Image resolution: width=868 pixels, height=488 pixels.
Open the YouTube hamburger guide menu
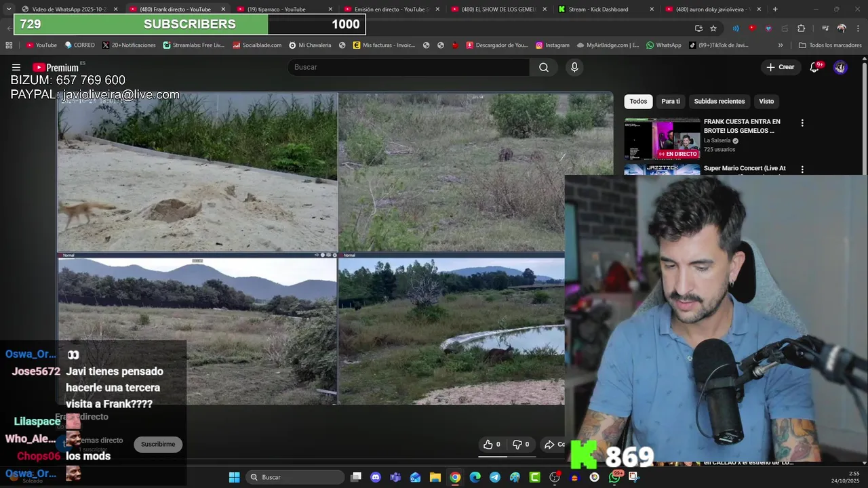[16, 67]
